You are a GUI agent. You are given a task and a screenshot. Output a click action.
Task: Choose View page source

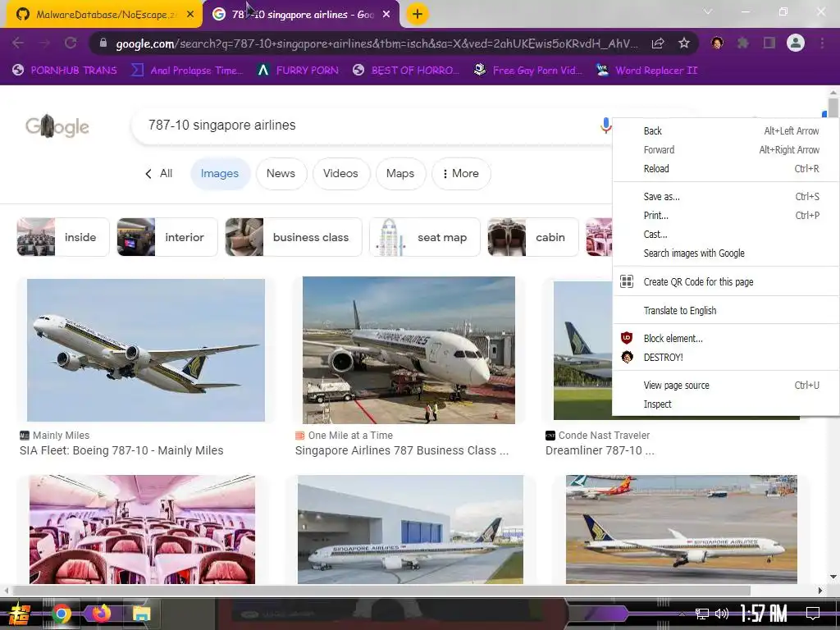726,386
